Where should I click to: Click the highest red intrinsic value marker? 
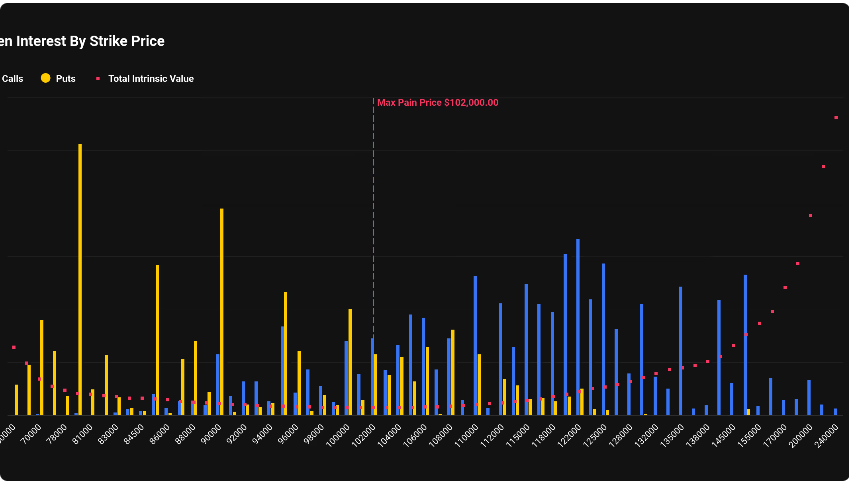click(x=836, y=118)
